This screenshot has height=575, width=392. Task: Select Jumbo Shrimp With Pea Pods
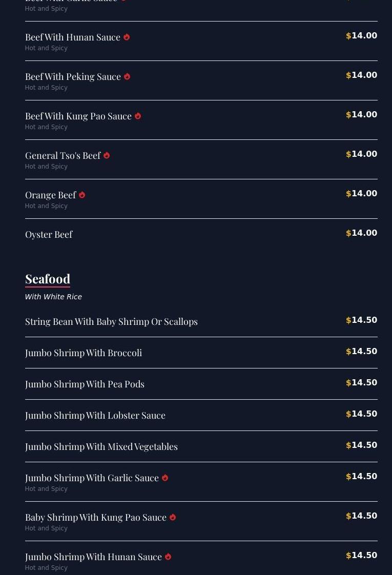85,384
